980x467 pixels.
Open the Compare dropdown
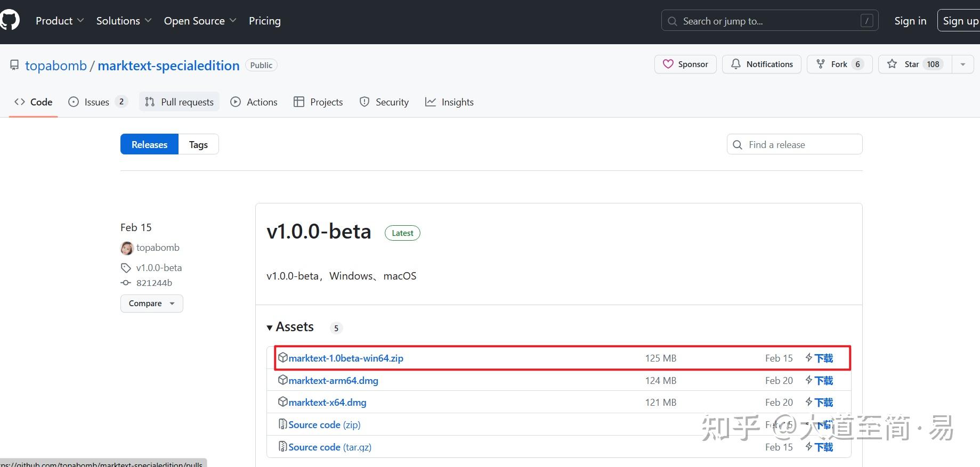tap(151, 304)
